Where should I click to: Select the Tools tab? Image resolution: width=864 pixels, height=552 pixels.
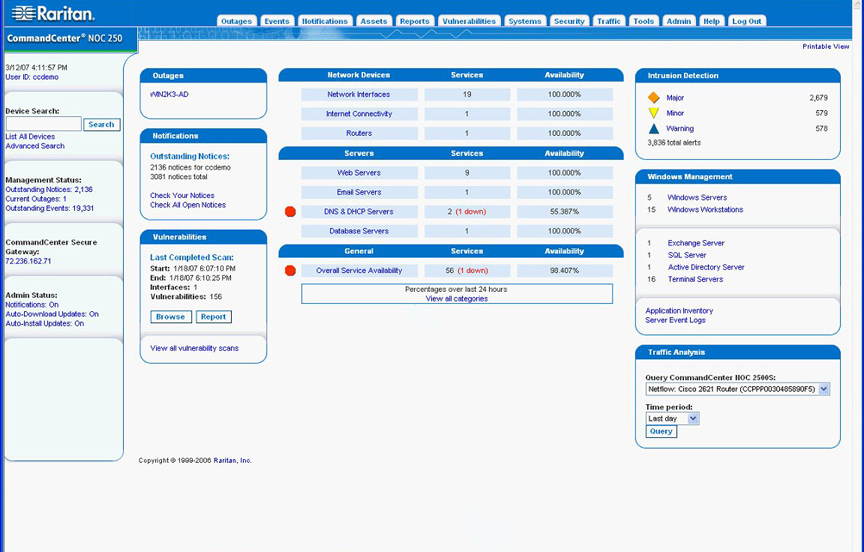[644, 21]
